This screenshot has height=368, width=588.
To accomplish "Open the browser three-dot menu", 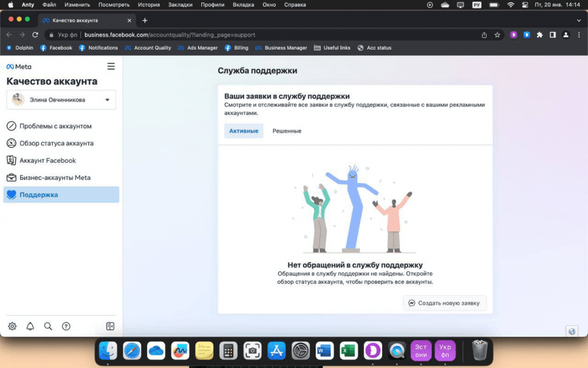I will pyautogui.click(x=579, y=35).
